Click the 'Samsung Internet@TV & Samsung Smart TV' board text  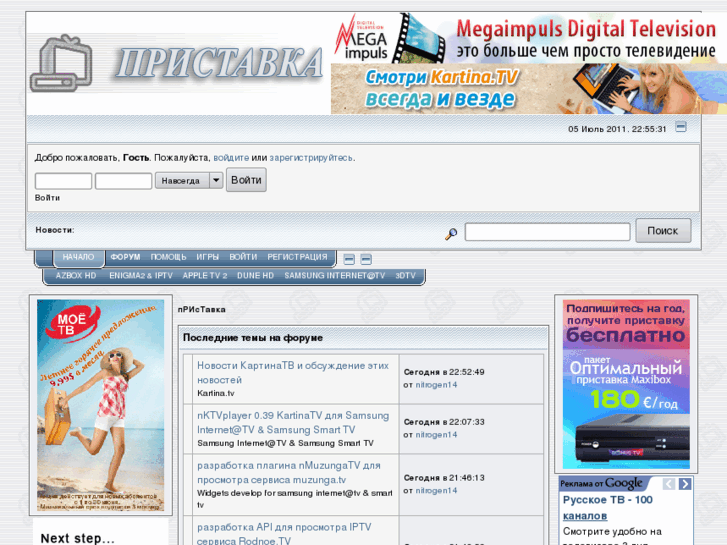pyautogui.click(x=285, y=443)
